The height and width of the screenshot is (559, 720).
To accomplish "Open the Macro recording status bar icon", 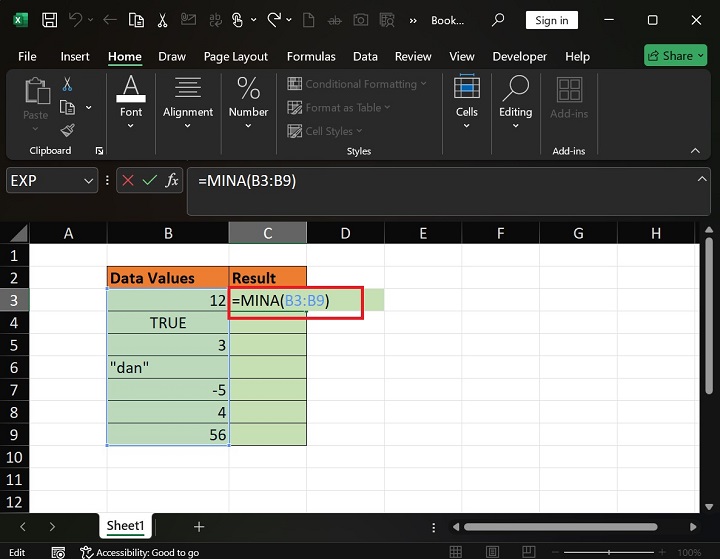I will [x=60, y=552].
